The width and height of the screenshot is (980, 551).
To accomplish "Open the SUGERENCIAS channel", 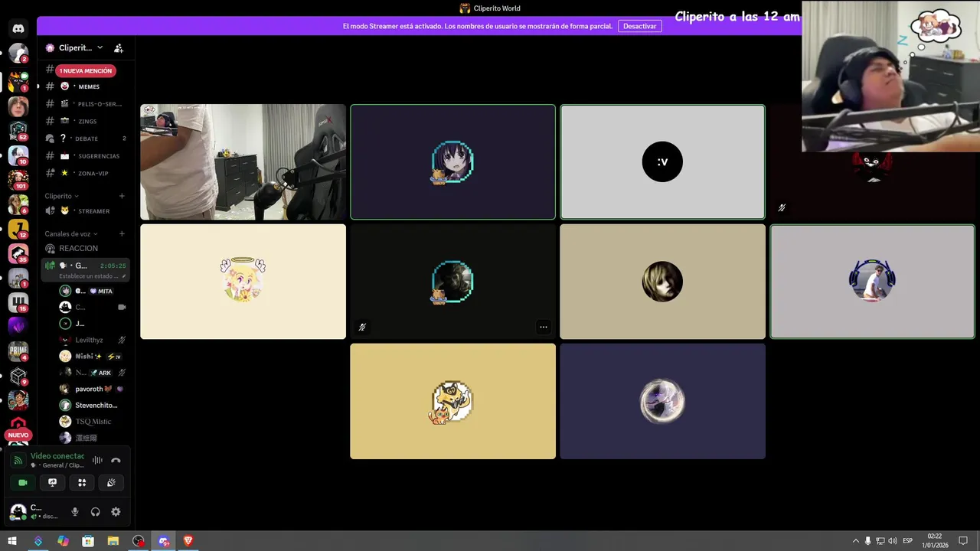I will pos(86,156).
